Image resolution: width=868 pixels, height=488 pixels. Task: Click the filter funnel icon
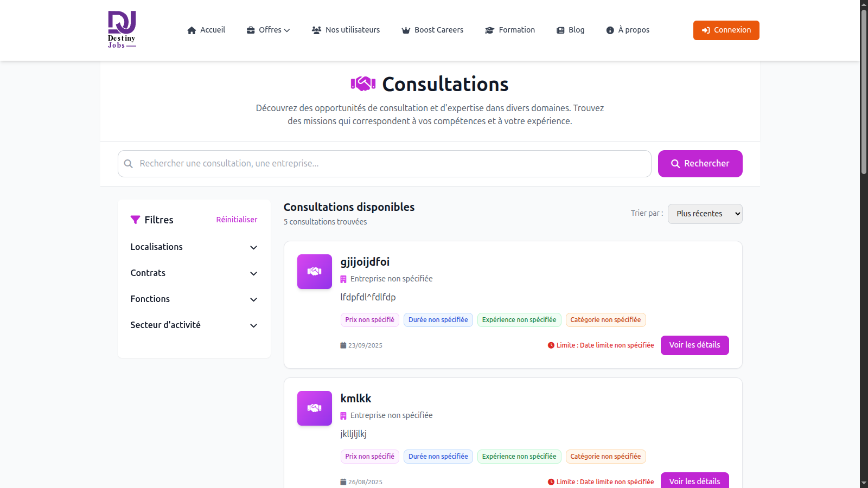tap(136, 220)
